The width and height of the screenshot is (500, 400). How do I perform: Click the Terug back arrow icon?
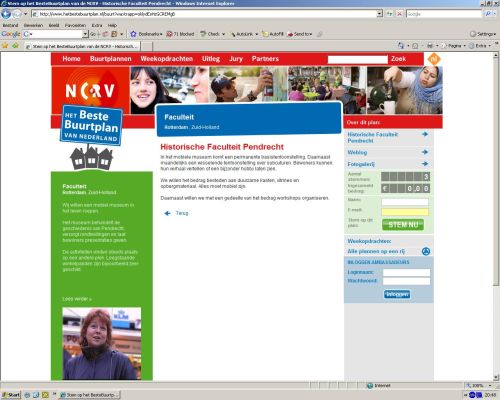167,213
